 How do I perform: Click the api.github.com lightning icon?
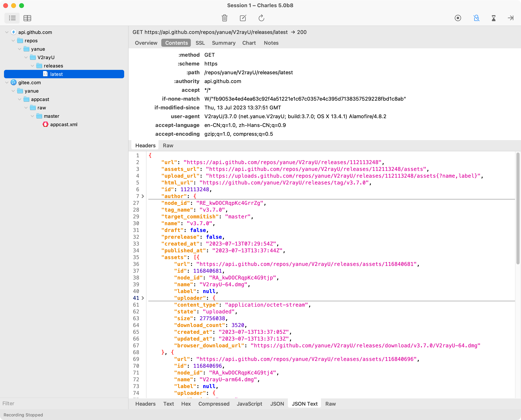pos(13,32)
